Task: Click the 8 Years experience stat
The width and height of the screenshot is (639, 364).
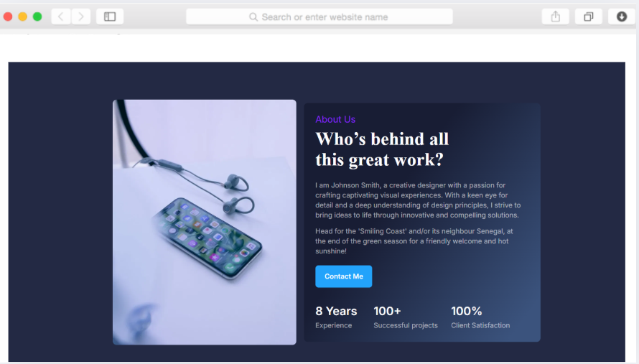Action: 336,317
